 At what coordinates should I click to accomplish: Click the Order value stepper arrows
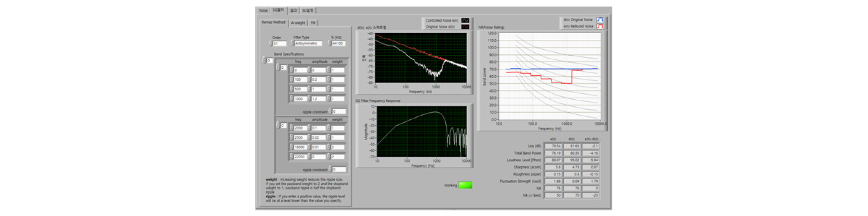[x=271, y=44]
